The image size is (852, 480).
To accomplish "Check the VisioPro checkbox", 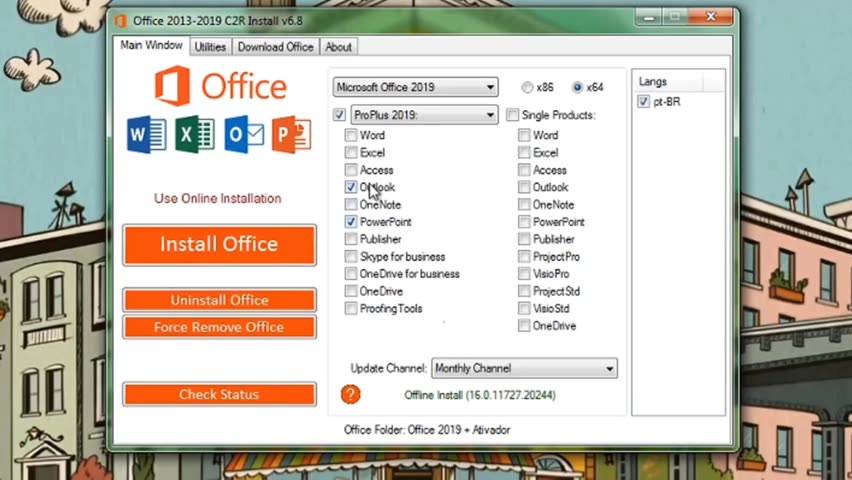I will [524, 273].
